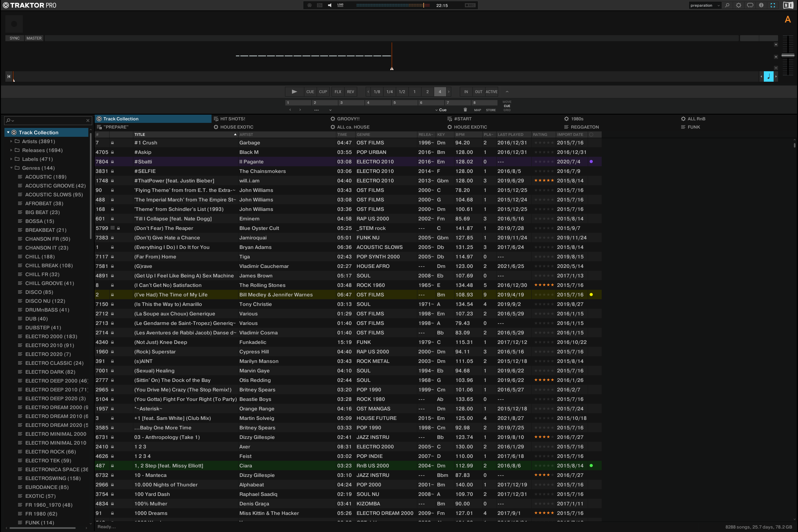Open preferences with the gear icon
Screen dimensions: 798x532
click(738, 5)
